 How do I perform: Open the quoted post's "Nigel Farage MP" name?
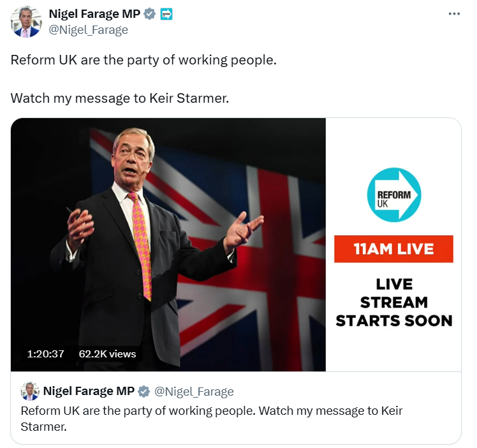(89, 391)
